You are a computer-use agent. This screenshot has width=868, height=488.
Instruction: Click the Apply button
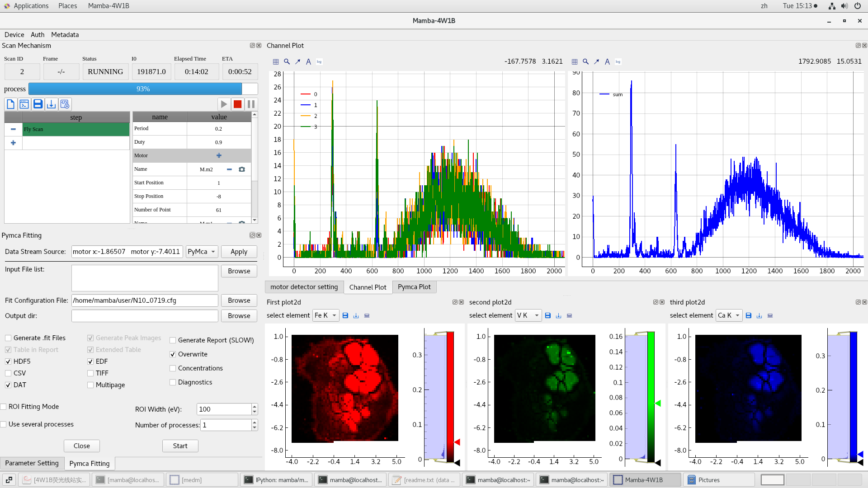tap(239, 252)
